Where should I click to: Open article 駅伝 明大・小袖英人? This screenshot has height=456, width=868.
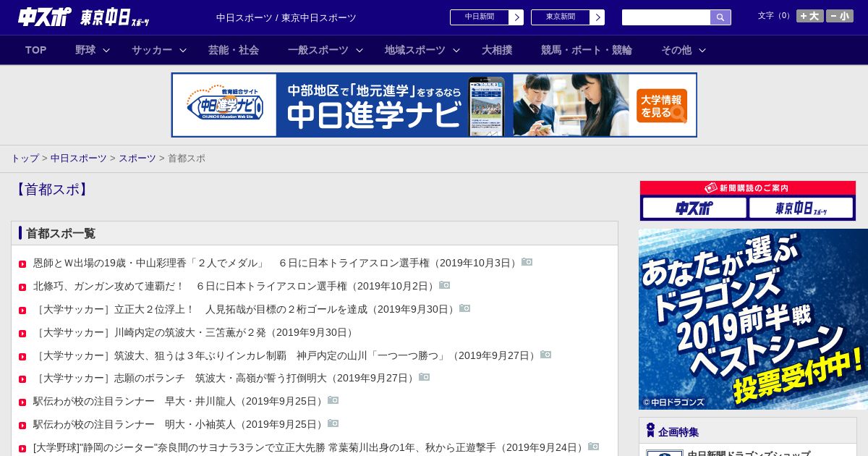click(179, 424)
